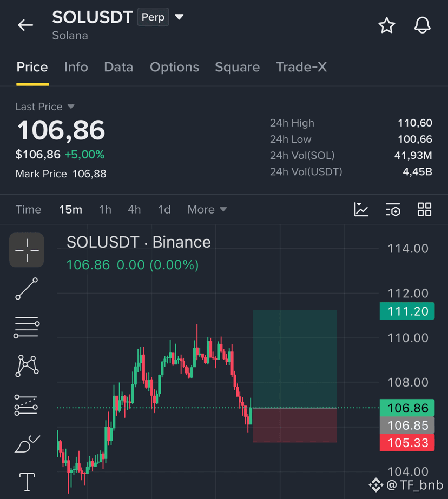The image size is (448, 499).
Task: Click the large 106,86 last price
Action: [61, 130]
